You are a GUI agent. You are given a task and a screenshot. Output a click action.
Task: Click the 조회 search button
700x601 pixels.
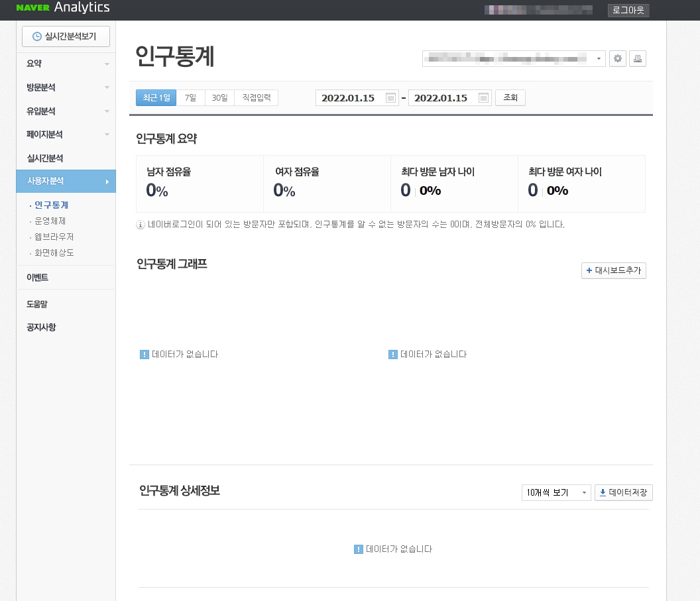(510, 97)
